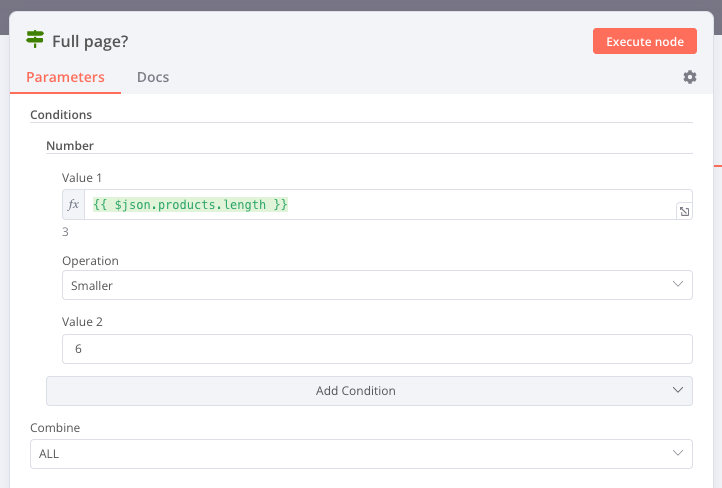Click the green signpost node icon
Screen dimensions: 722x488
(35, 39)
